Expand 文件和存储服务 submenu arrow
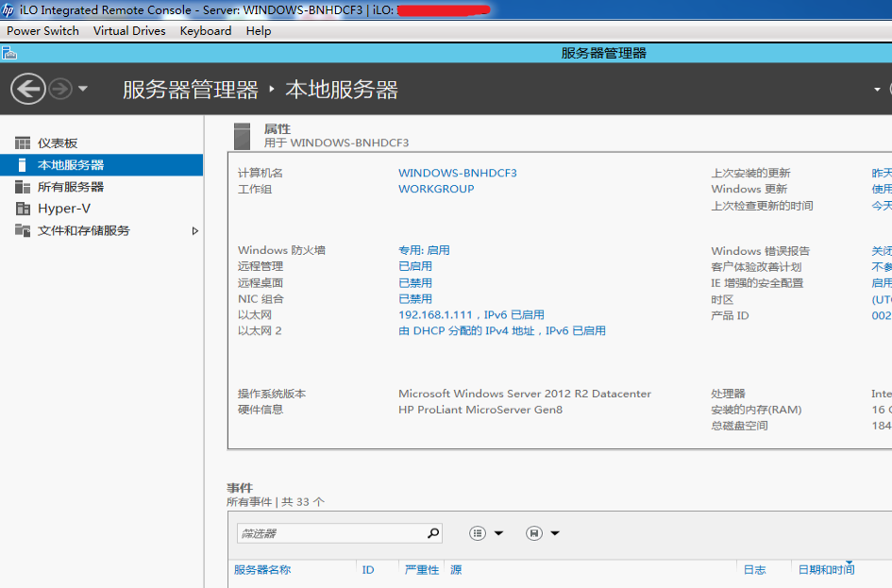The height and width of the screenshot is (588, 892). click(195, 231)
